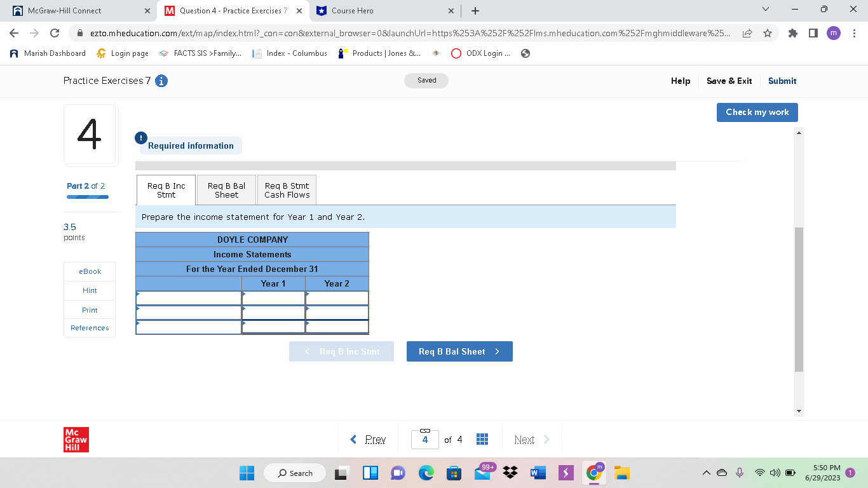Open the browser profile dropdown chevron
This screenshot has height=488, width=868.
(x=765, y=9)
